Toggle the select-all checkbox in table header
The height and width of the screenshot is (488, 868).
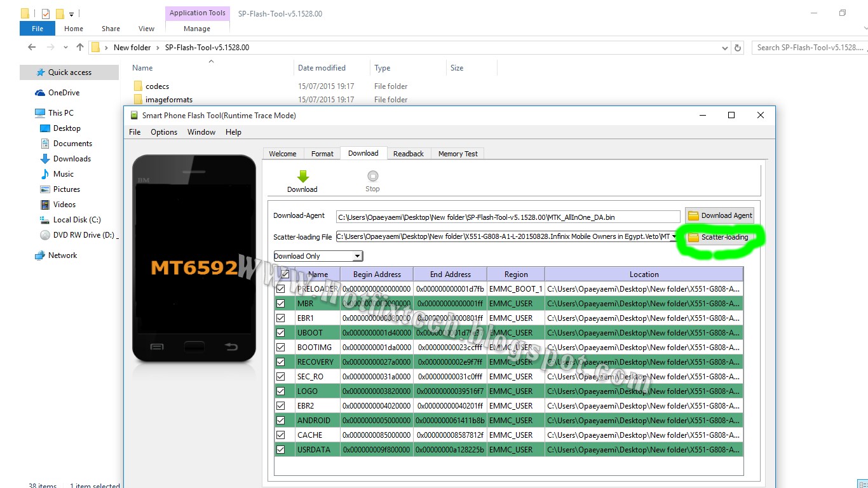coord(285,274)
